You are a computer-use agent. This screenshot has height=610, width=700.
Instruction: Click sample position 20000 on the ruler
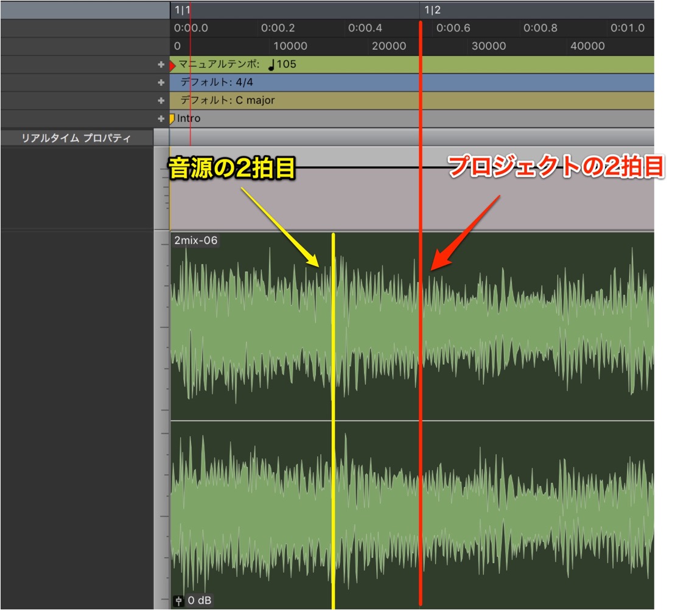point(389,46)
